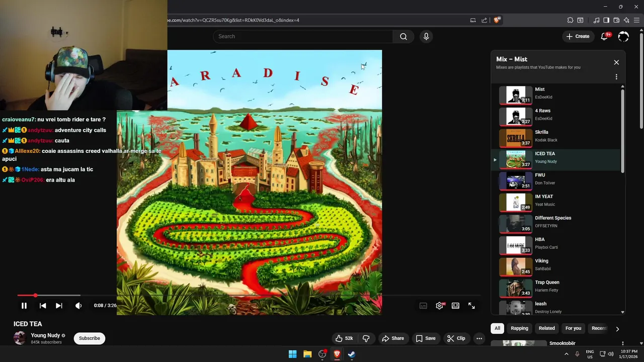The image size is (644, 362).
Task: Click share page icon in address bar
Action: click(484, 20)
